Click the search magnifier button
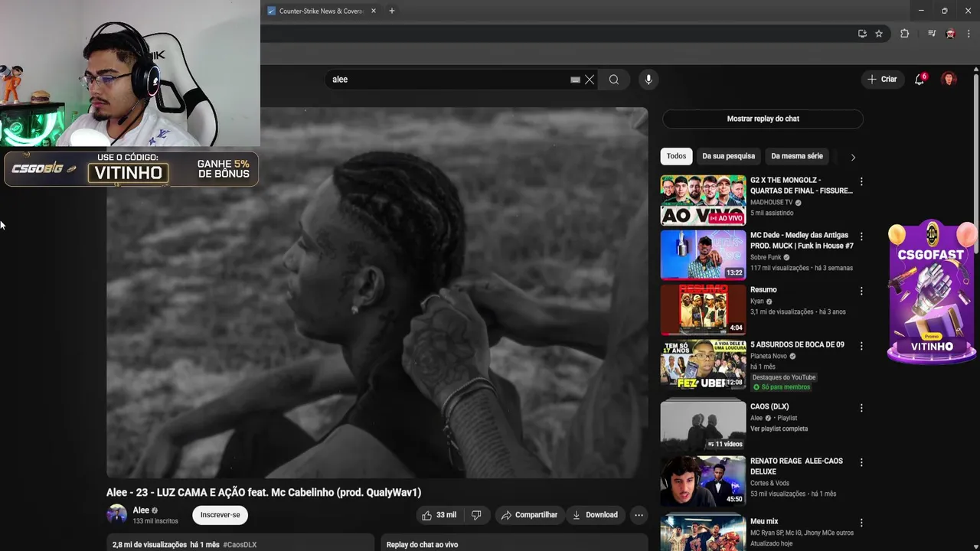980x551 pixels. point(614,80)
